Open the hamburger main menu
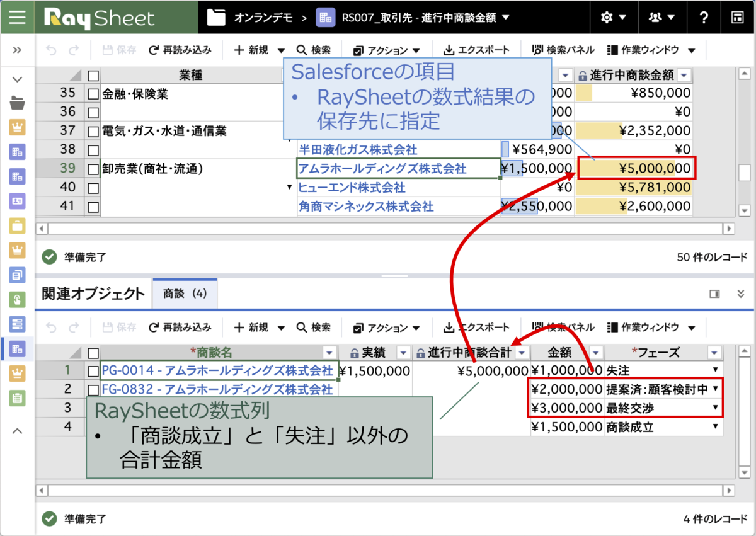 point(17,17)
